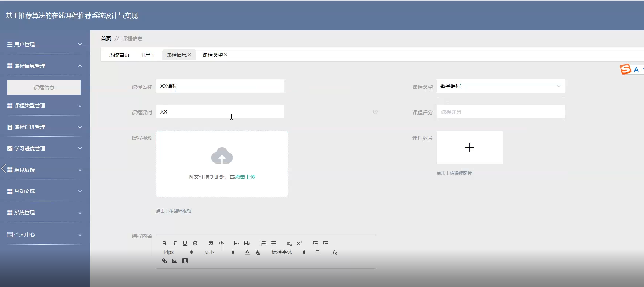Go to 首页 in breadcrumb

[106, 39]
